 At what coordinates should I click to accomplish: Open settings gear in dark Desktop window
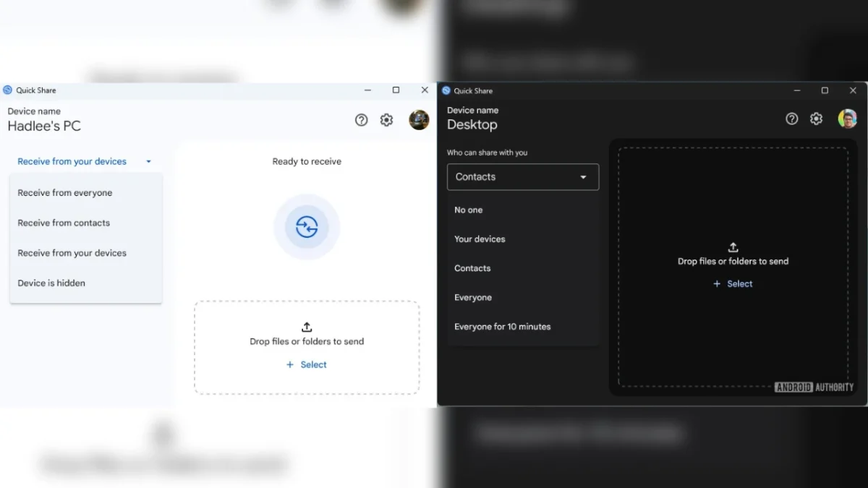tap(816, 119)
